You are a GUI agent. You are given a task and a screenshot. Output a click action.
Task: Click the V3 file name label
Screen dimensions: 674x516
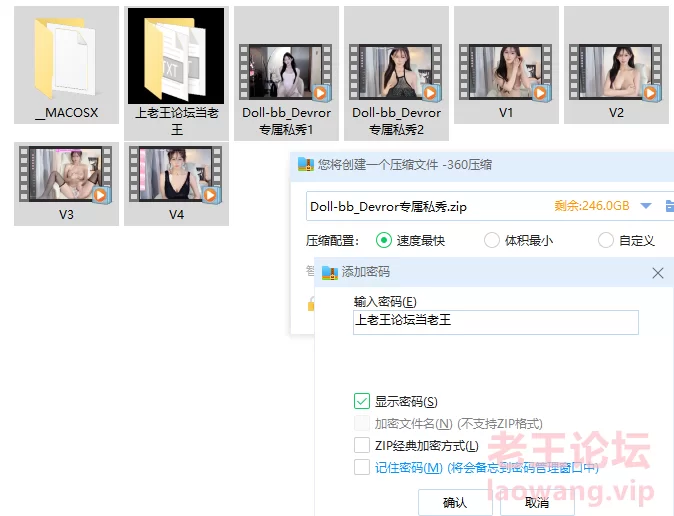66,215
